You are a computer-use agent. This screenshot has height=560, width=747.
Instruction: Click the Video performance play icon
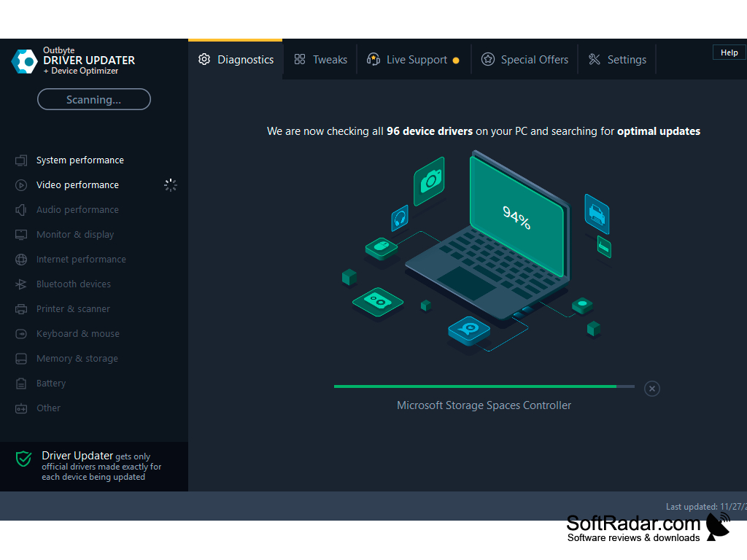(21, 185)
